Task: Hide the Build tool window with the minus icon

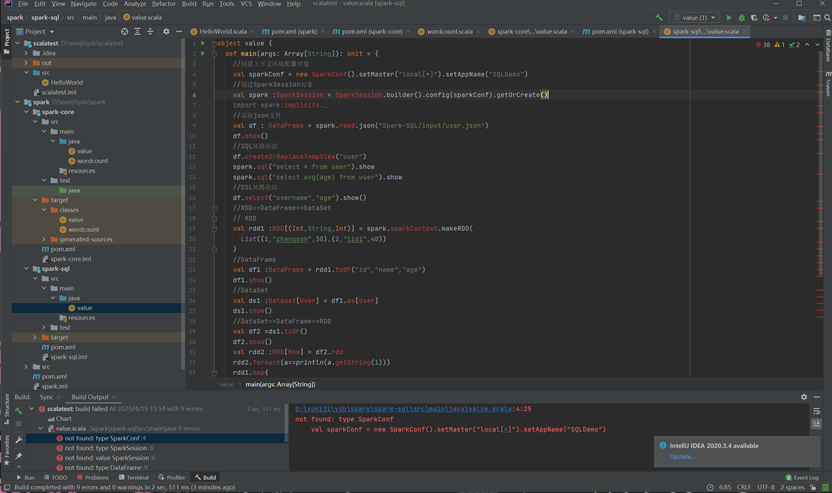Action: [x=817, y=397]
